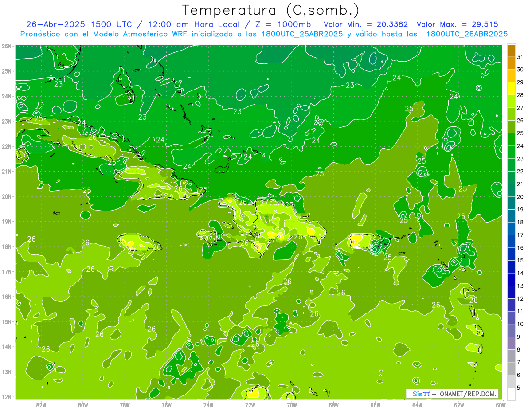The height and width of the screenshot is (411, 532).
Task: Click the "18N" latitude axis label
Action: (6, 247)
